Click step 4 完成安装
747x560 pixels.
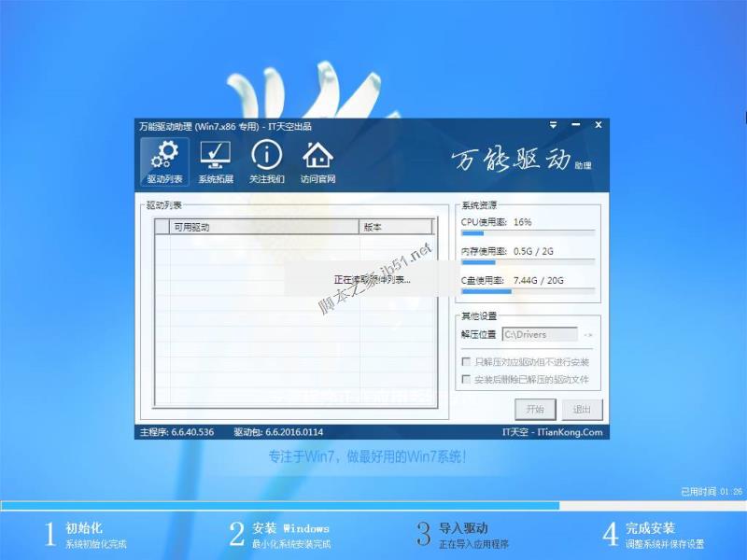click(654, 535)
